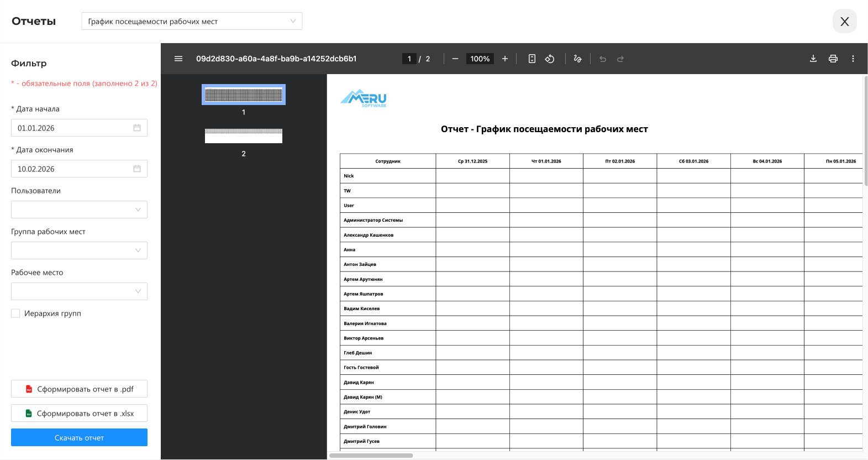The height and width of the screenshot is (460, 868).
Task: Click the horizontal scrollbar under the report
Action: point(371,456)
